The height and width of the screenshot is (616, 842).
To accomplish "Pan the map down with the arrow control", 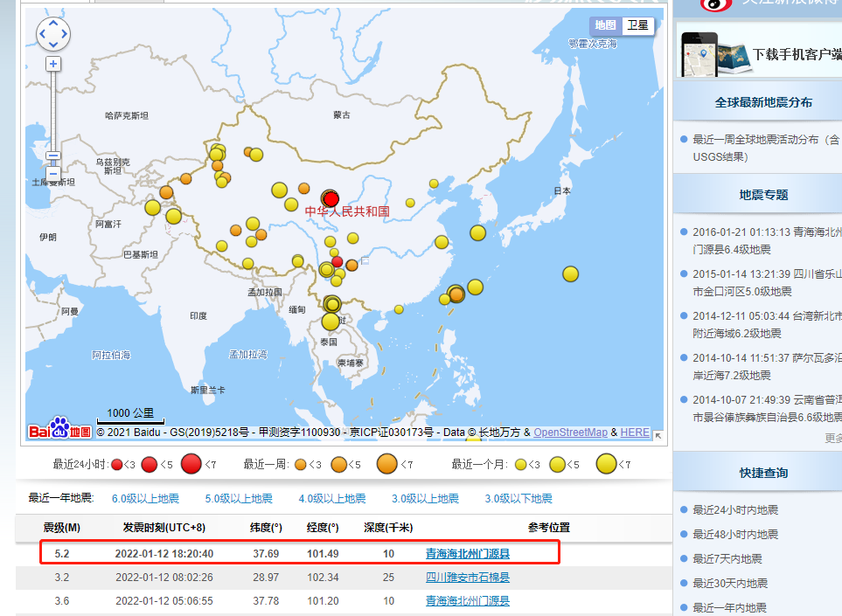I will pyautogui.click(x=53, y=45).
